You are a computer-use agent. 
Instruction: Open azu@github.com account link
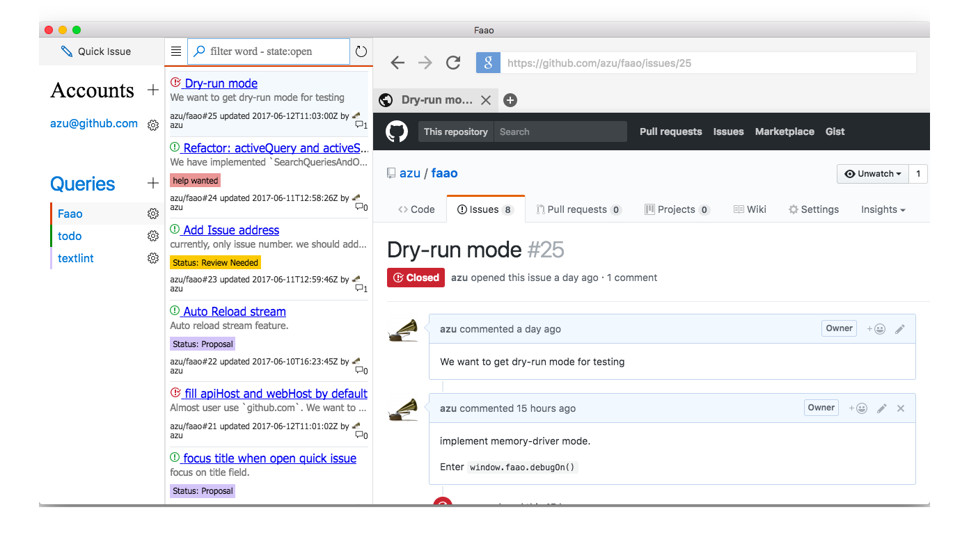[94, 124]
